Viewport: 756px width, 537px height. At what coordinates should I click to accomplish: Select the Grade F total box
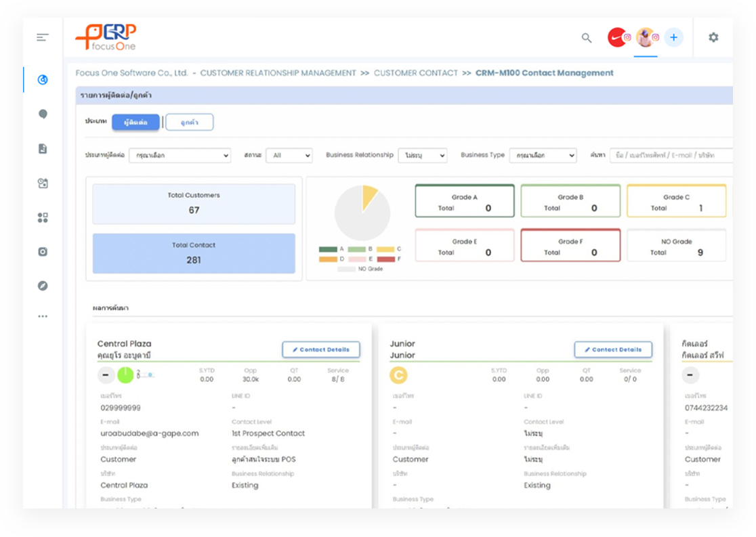(x=570, y=245)
